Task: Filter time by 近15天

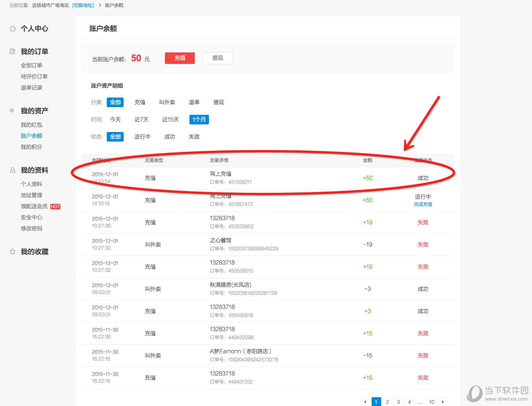Action: (x=170, y=119)
